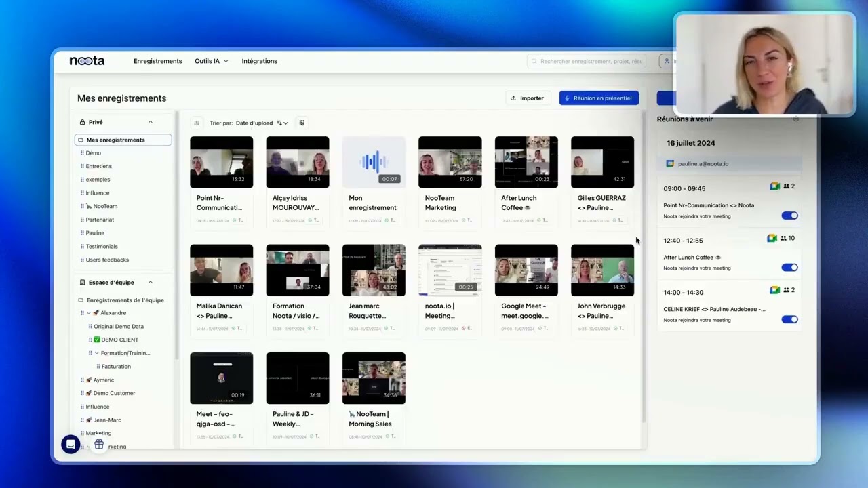
Task: Open the Date d'upload sort dropdown
Action: (262, 123)
